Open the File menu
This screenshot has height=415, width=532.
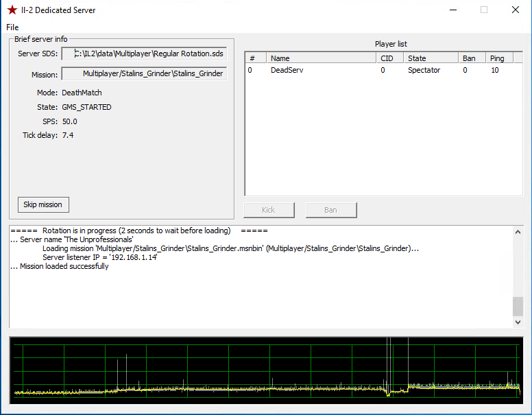click(x=12, y=27)
